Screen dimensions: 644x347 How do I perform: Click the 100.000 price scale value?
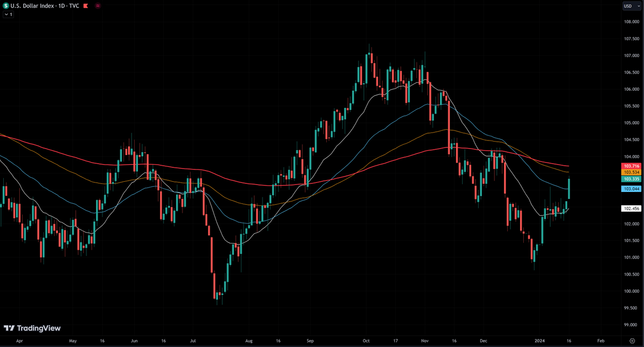(631, 291)
